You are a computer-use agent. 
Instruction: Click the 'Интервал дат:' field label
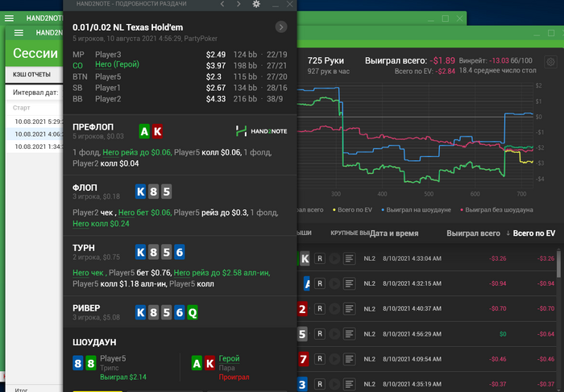[x=35, y=93]
